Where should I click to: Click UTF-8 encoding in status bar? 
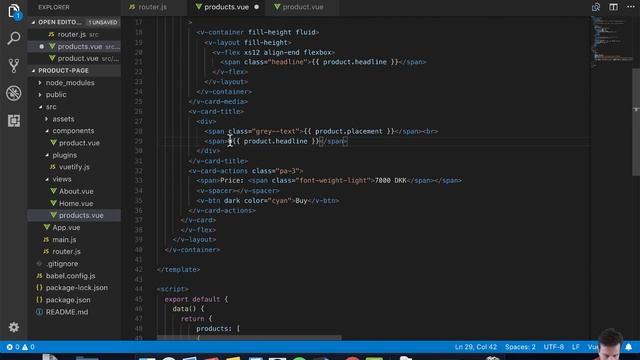coord(553,347)
